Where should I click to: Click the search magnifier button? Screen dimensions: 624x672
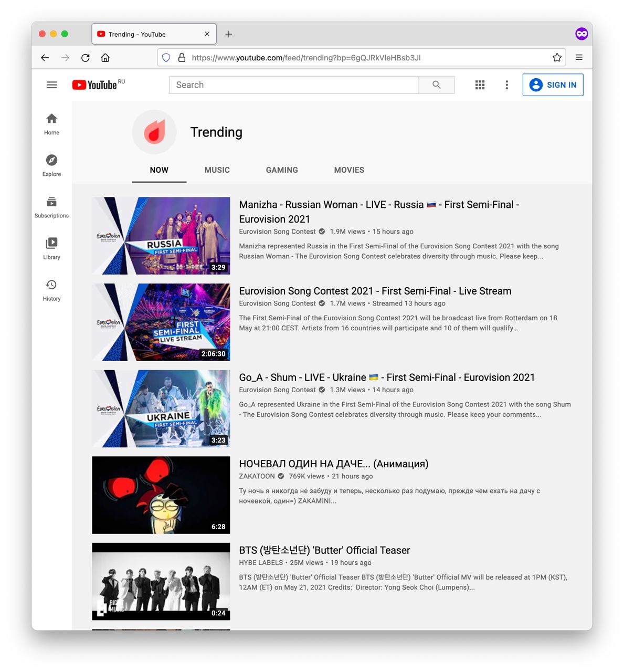pyautogui.click(x=437, y=85)
